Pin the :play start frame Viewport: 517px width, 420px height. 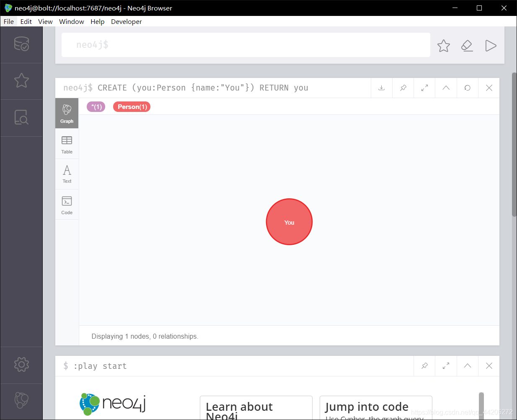pos(424,366)
